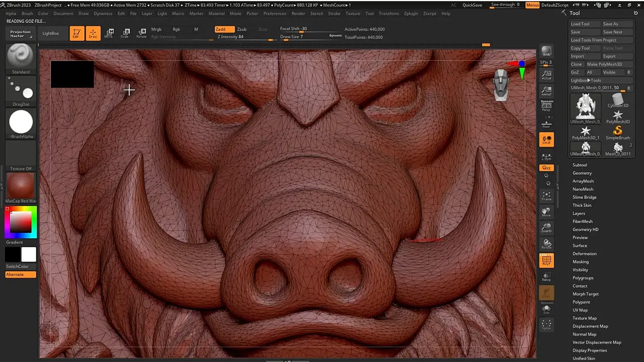
Task: Enable Zsub sculpting mode
Action: pyautogui.click(x=241, y=29)
